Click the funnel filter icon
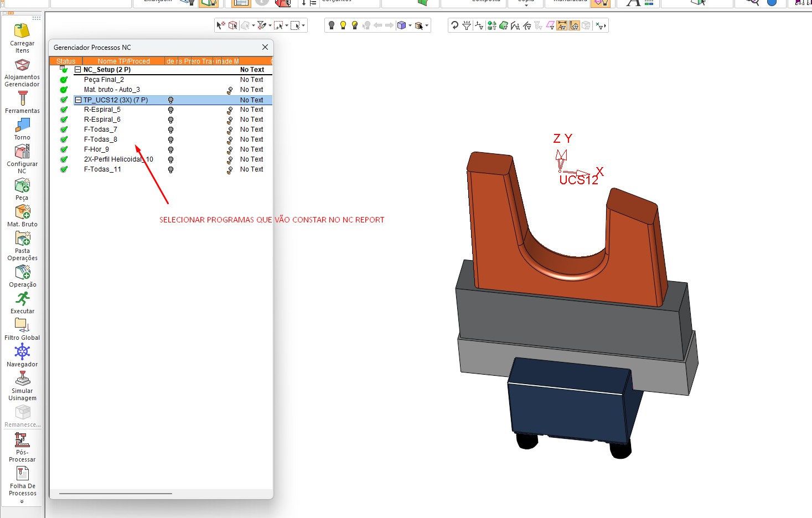Viewport: 812px width, 518px height. click(x=467, y=25)
